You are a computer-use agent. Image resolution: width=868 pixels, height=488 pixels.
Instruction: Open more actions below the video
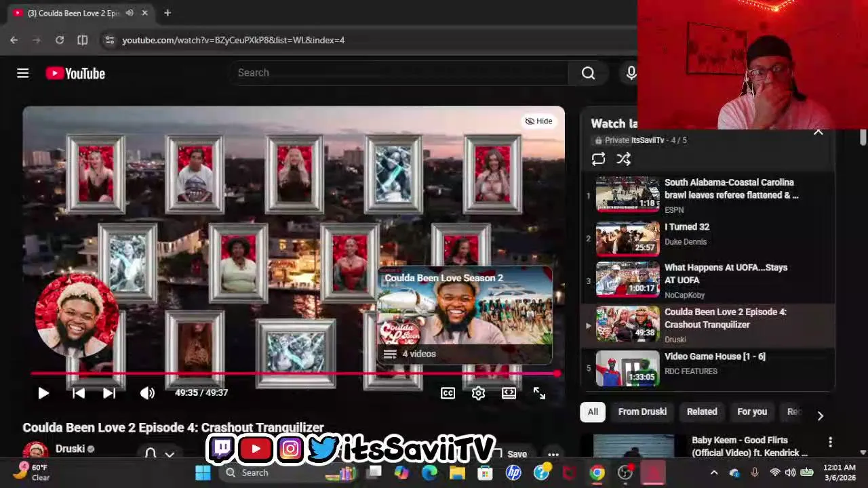click(553, 455)
